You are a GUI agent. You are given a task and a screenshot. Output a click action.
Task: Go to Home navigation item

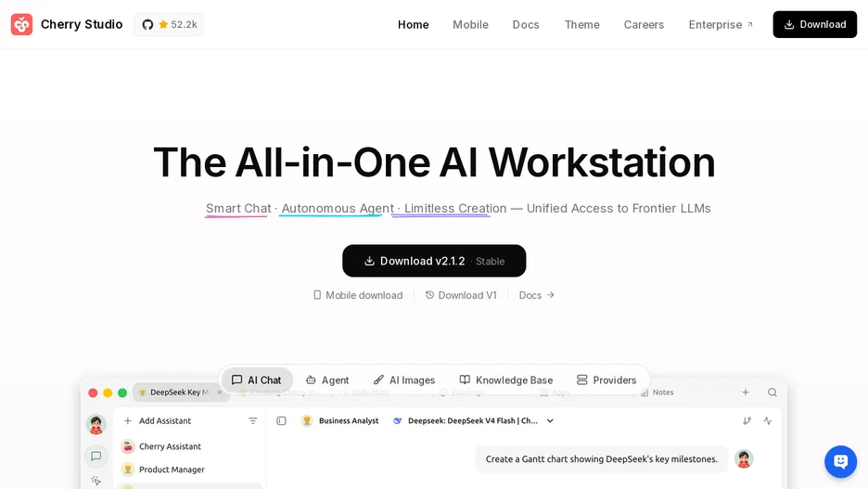[413, 24]
